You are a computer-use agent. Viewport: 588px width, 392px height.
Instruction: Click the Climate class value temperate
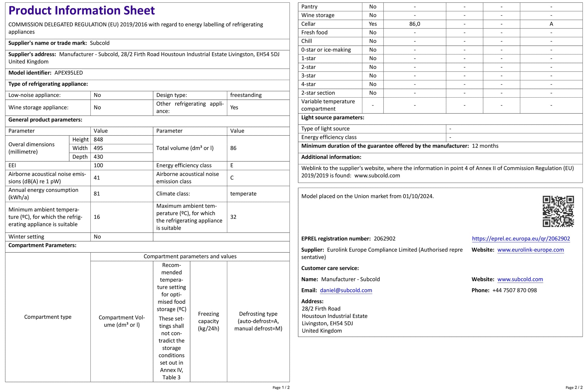click(243, 194)
